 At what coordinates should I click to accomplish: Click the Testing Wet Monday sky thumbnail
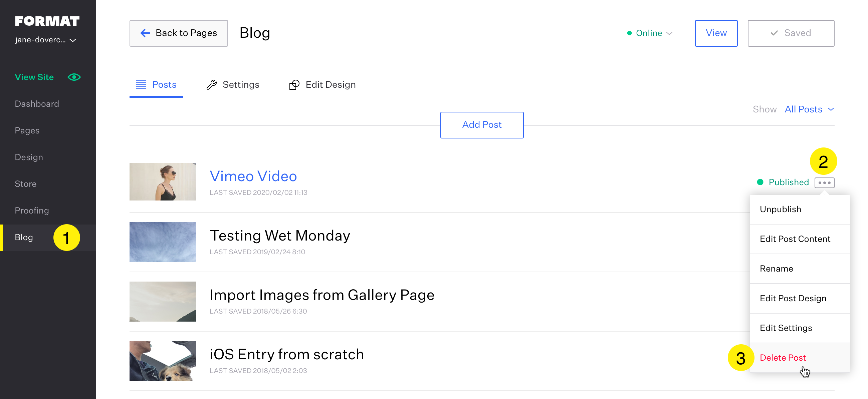163,242
